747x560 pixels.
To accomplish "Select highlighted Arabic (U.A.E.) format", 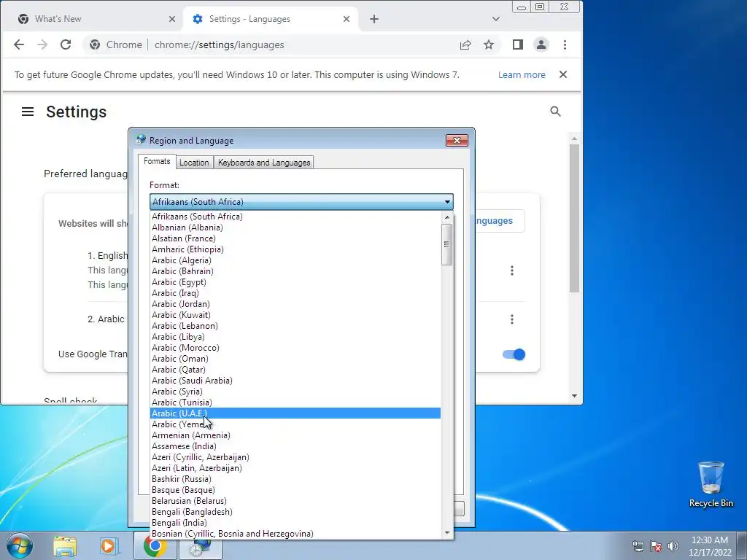I will 295,413.
